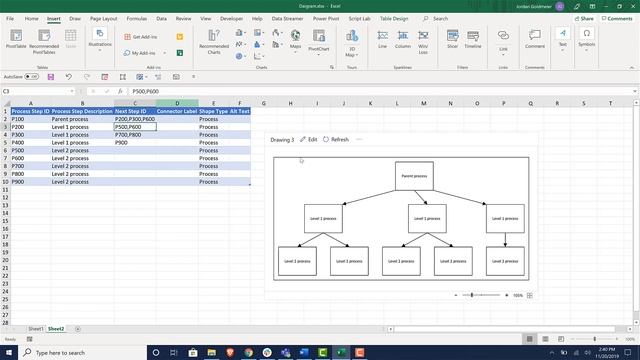
Task: Insert a Link
Action: [503, 41]
